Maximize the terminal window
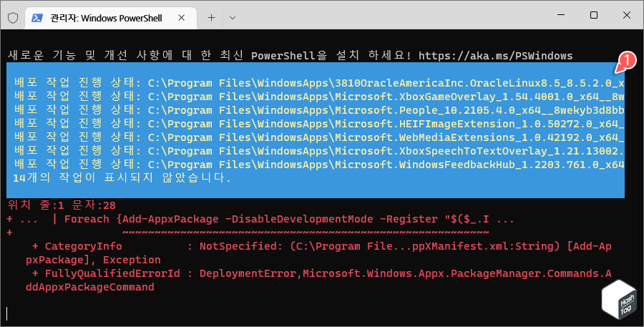The height and width of the screenshot is (327, 644). 594,15
